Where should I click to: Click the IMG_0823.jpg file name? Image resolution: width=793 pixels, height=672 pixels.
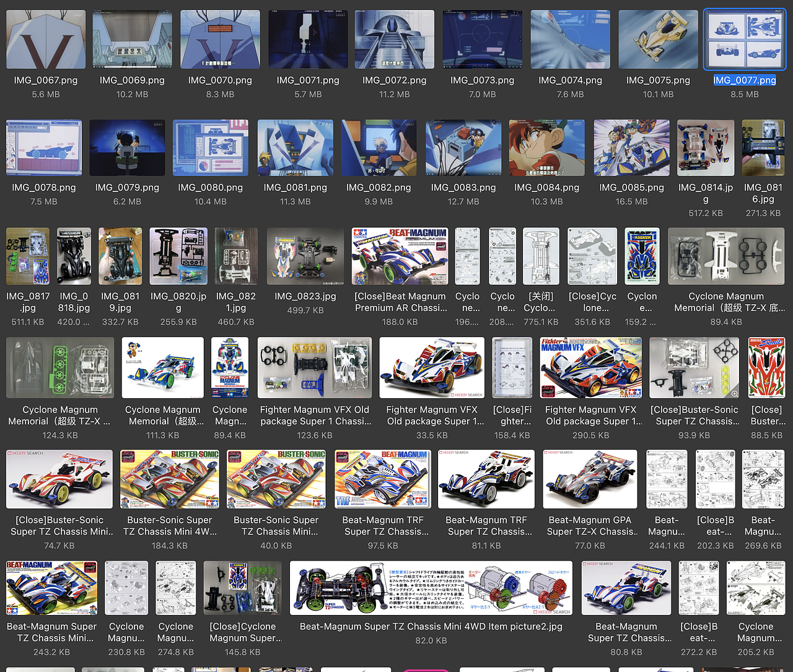coord(305,296)
